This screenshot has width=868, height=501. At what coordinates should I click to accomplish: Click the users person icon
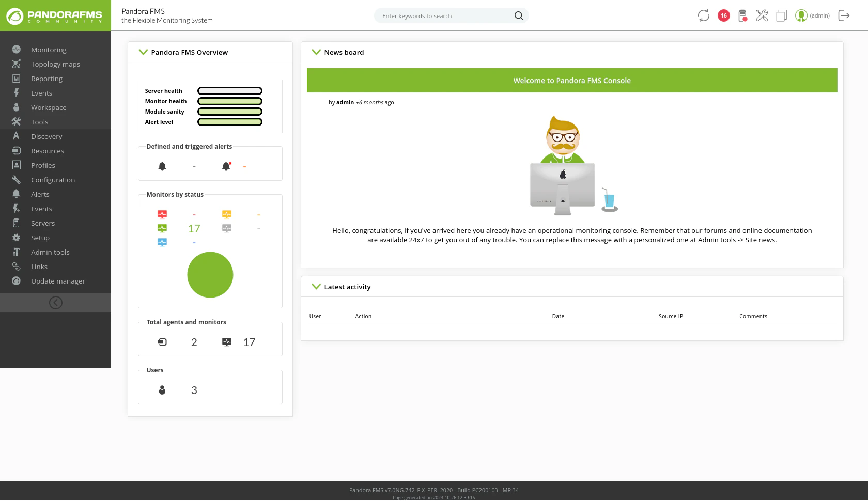(x=162, y=390)
